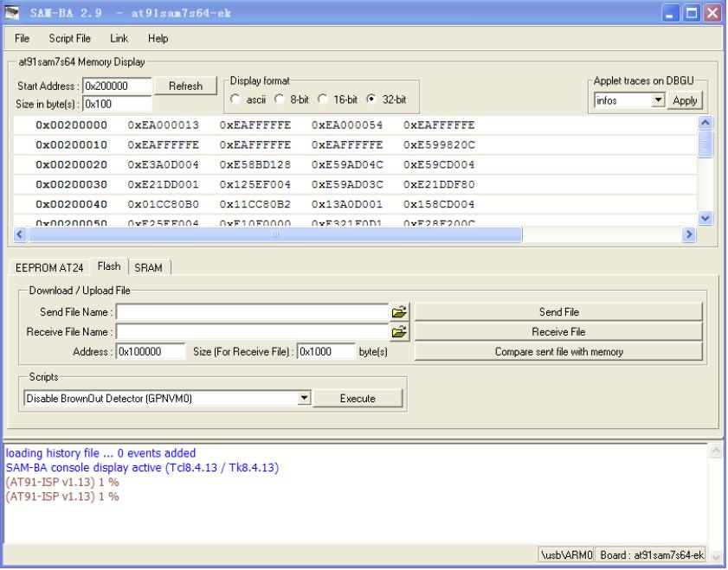Select 32-bit display format

pyautogui.click(x=371, y=99)
